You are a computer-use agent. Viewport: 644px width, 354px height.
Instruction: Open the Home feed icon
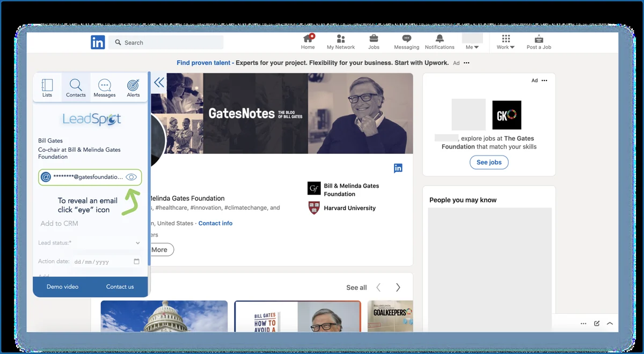coord(308,38)
